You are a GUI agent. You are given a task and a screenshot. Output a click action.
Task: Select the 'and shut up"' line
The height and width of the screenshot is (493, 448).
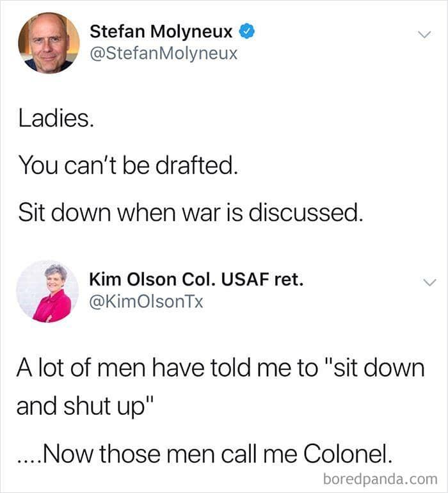(x=85, y=406)
